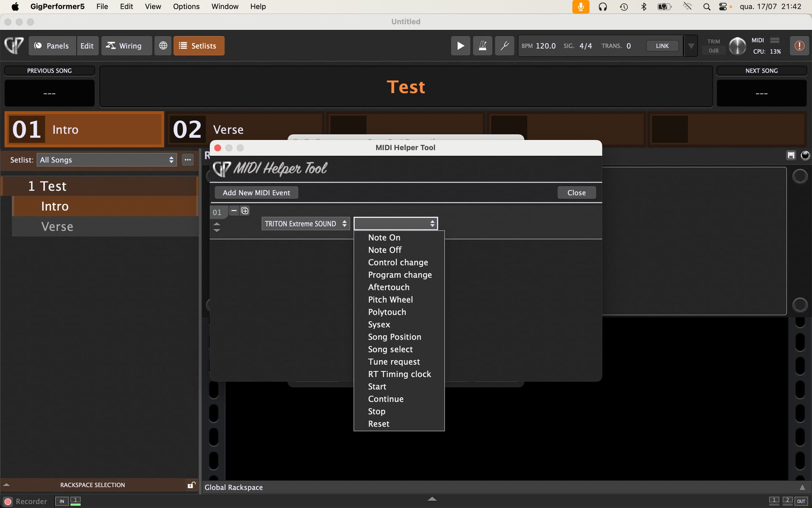Remove MIDI event with minus icon

pos(234,211)
